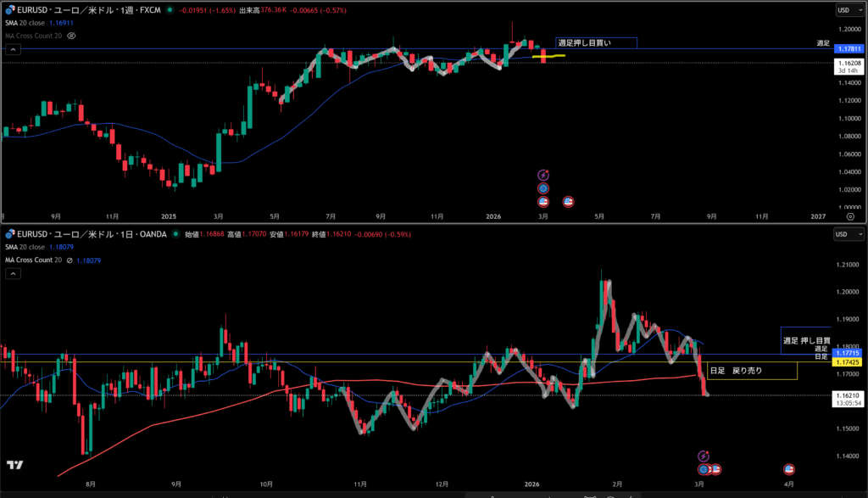Viewport: 868px width, 498px height.
Task: Click the TradingView logo in bottom-left corner
Action: click(14, 465)
